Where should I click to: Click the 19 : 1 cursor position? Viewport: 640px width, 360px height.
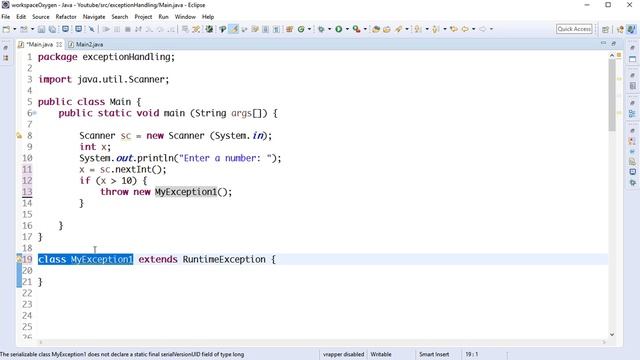[x=471, y=354]
